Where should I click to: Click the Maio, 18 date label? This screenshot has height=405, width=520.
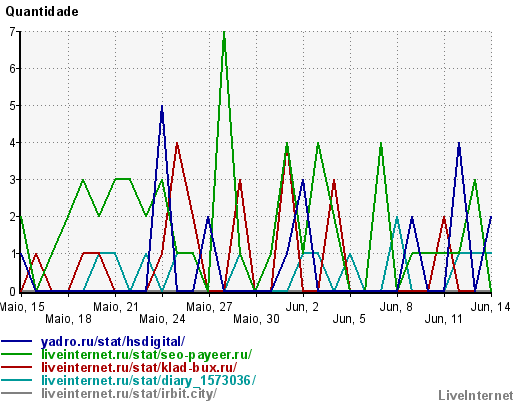click(x=68, y=319)
